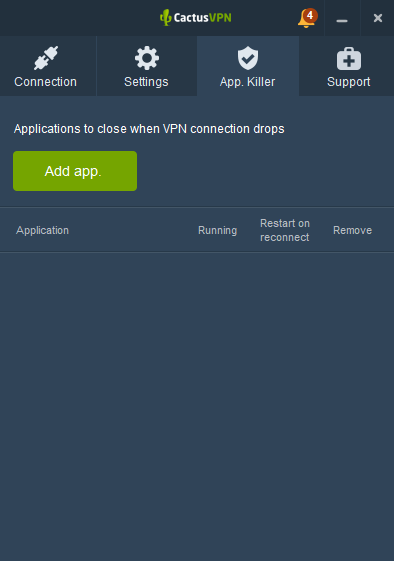Click the CactusVPN logo
The image size is (394, 561).
196,18
